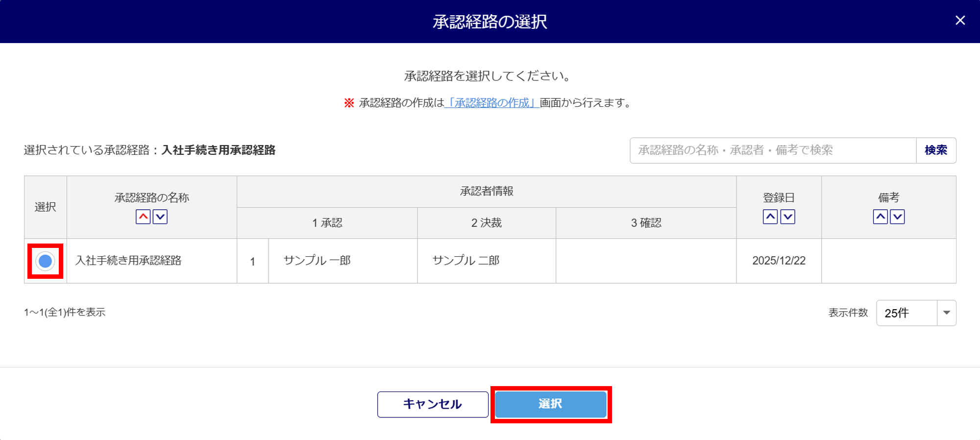This screenshot has width=980, height=440.
Task: Click the approval route search field
Action: pyautogui.click(x=773, y=150)
